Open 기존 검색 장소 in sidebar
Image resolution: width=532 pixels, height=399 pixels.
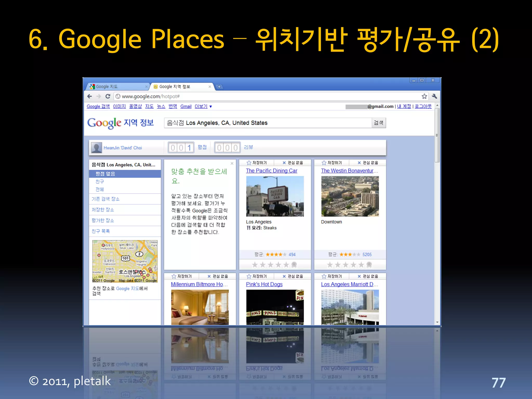point(105,199)
